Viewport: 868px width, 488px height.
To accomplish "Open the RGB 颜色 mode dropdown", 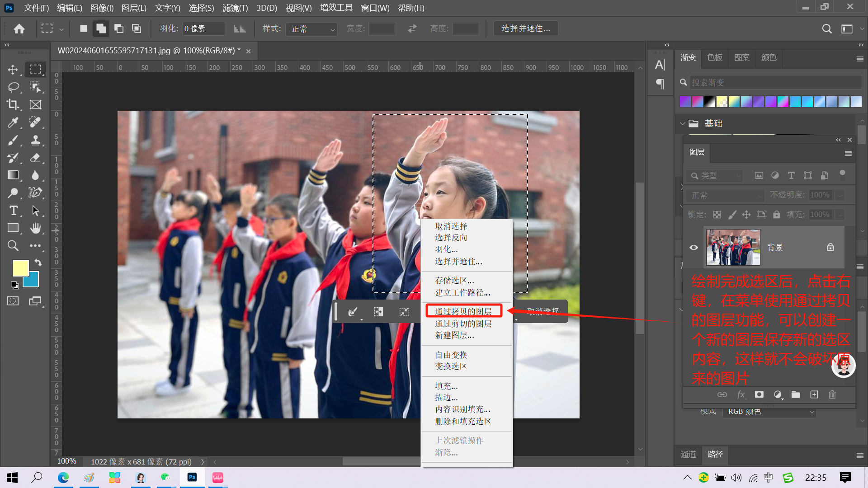I will tap(770, 412).
